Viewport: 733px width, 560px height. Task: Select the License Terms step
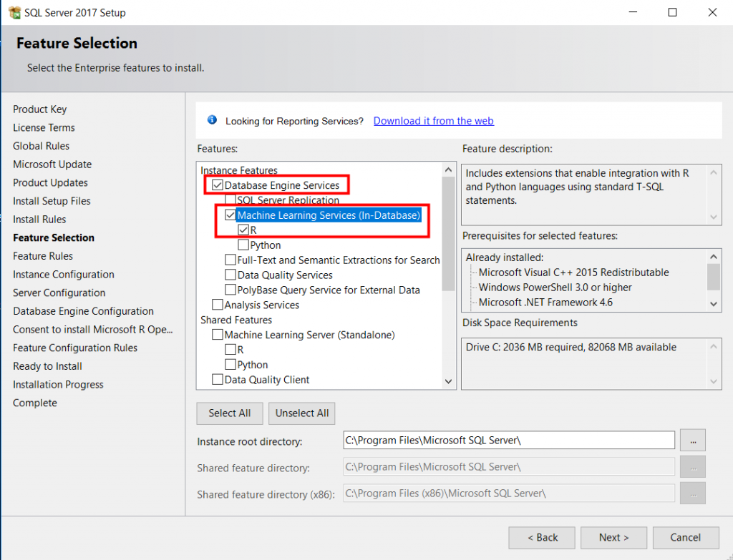[x=44, y=127]
